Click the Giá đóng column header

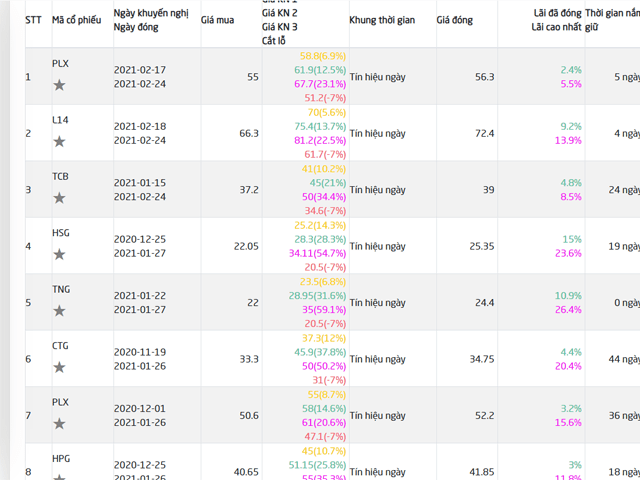pos(454,20)
